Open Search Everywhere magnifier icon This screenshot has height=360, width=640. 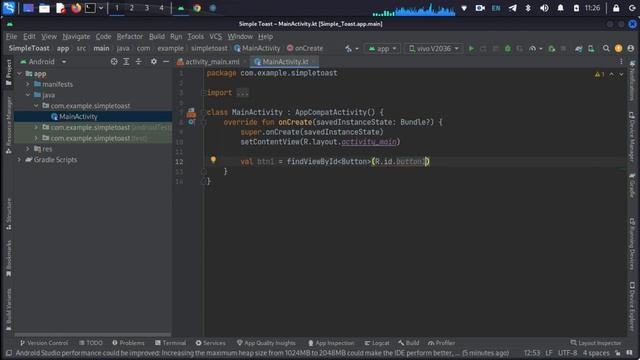(606, 49)
